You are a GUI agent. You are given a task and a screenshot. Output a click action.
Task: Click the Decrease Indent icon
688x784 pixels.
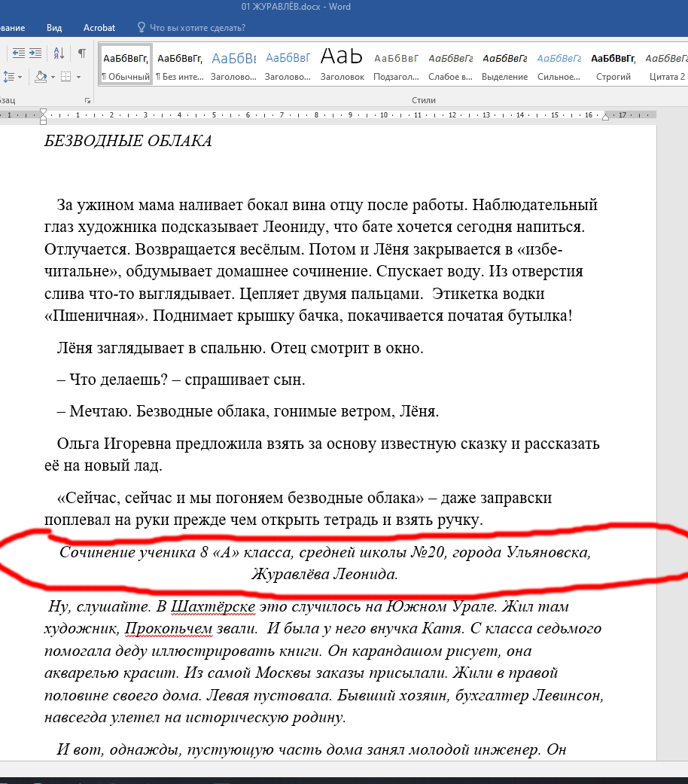[19, 53]
